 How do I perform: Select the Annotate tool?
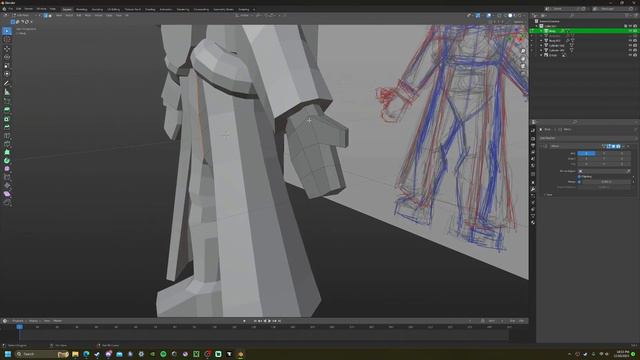point(7,83)
